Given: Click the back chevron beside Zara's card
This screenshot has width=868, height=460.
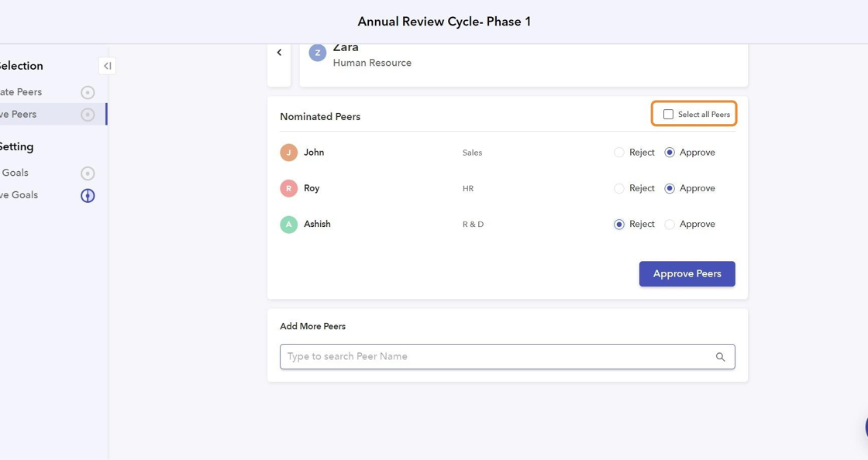Looking at the screenshot, I should 279,53.
